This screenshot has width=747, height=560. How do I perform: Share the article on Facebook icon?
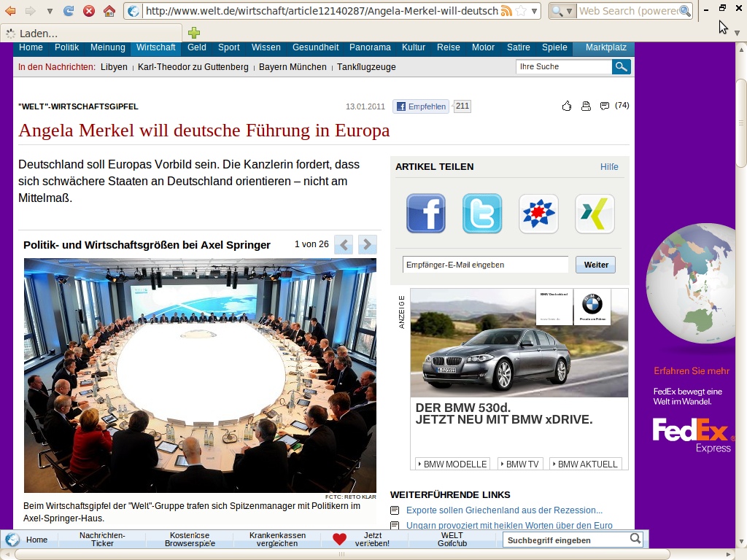point(426,214)
